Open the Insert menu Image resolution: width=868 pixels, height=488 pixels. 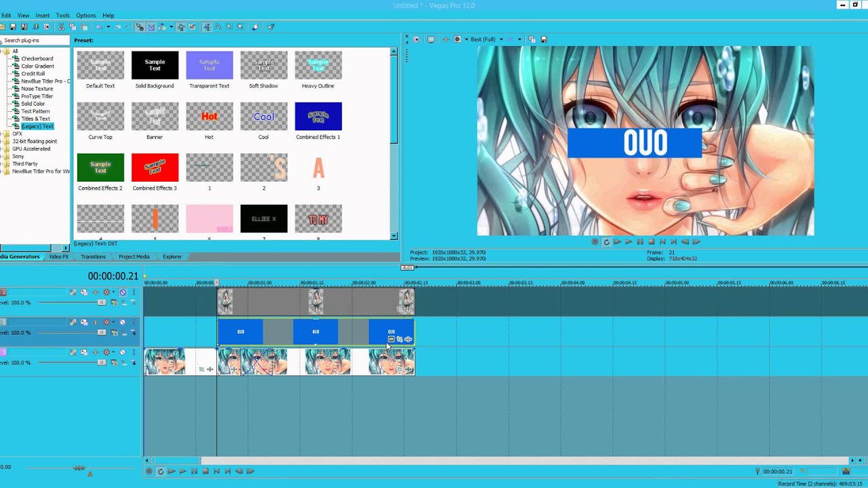pos(42,16)
